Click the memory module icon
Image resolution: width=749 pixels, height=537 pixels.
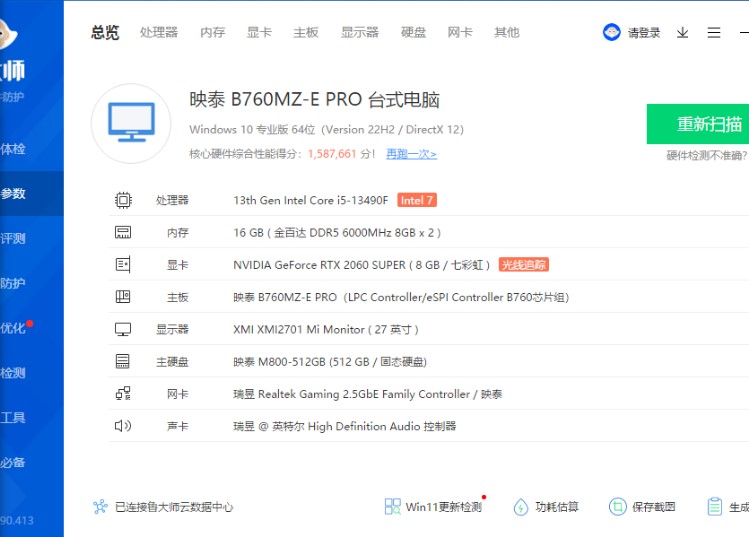(123, 232)
